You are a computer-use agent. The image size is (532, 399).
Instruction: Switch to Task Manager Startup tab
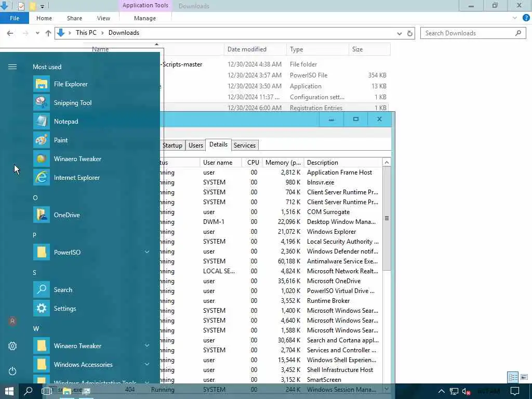click(172, 145)
